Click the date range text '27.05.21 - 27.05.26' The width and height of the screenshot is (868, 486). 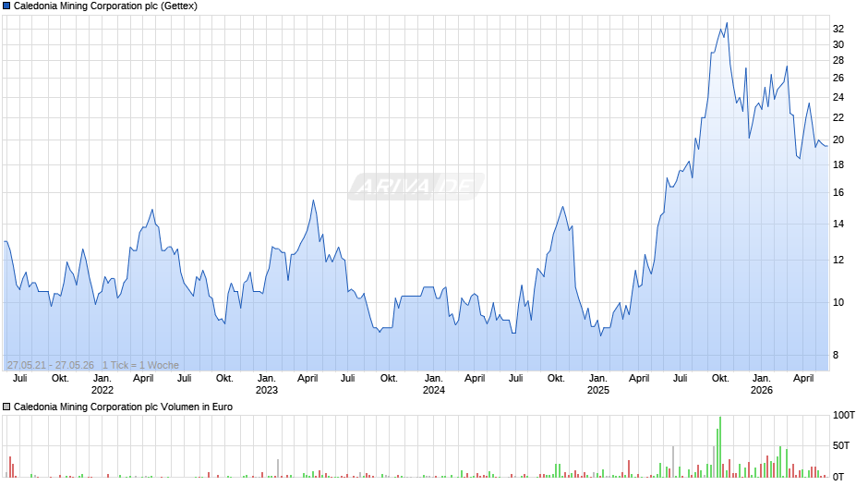pos(51,365)
